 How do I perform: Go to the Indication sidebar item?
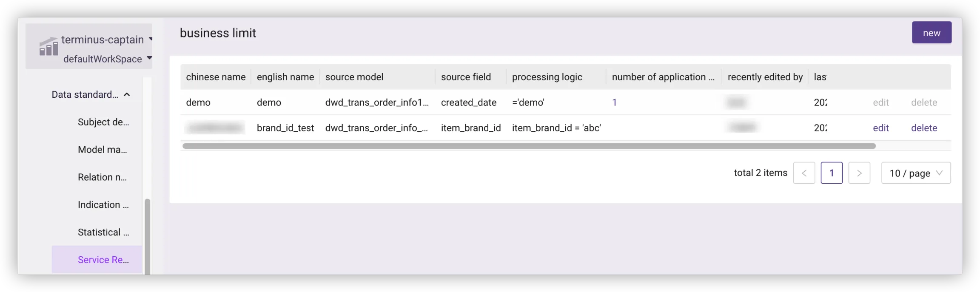103,205
